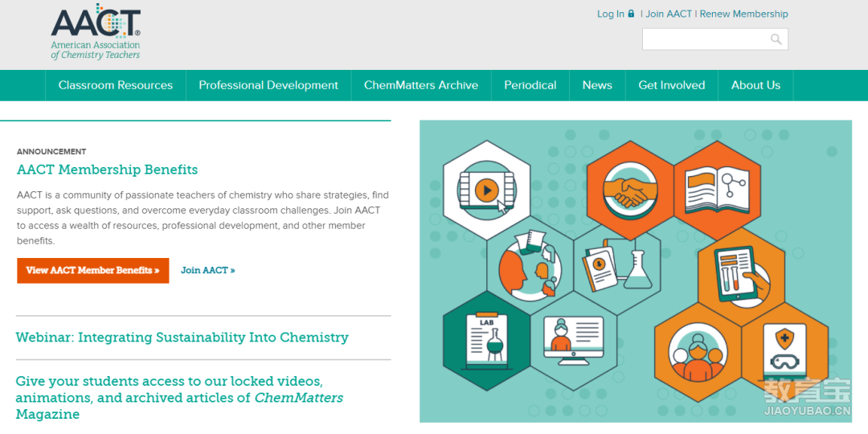Click the search magnifier icon
The image size is (868, 434).
pyautogui.click(x=776, y=39)
